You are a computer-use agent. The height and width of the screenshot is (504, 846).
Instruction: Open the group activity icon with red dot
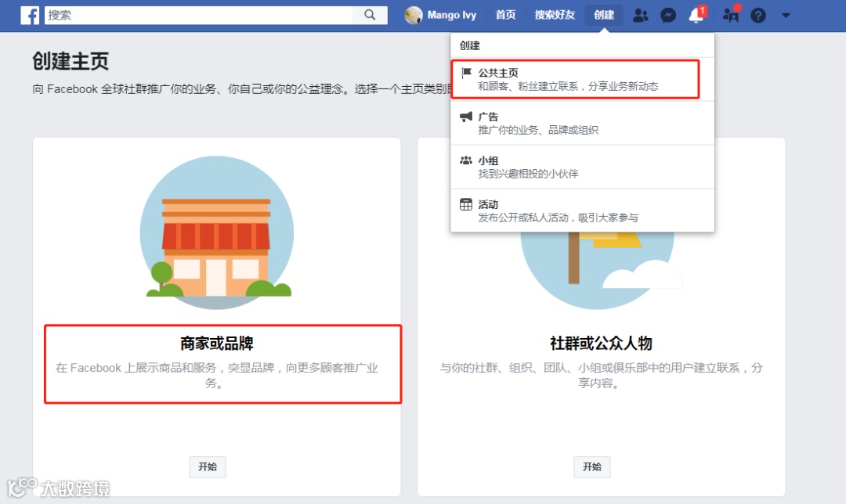731,14
